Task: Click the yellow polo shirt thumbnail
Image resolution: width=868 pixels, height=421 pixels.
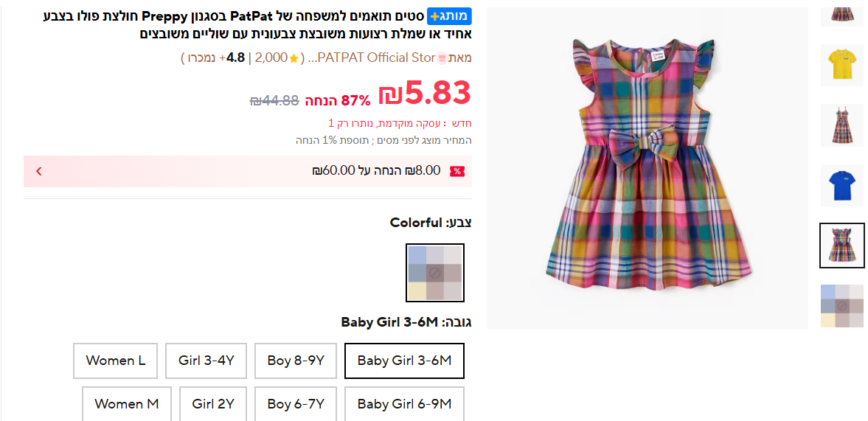Action: pyautogui.click(x=841, y=65)
